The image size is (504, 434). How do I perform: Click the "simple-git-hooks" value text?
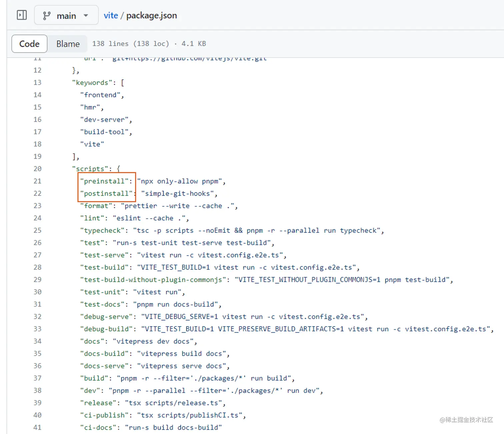point(177,193)
